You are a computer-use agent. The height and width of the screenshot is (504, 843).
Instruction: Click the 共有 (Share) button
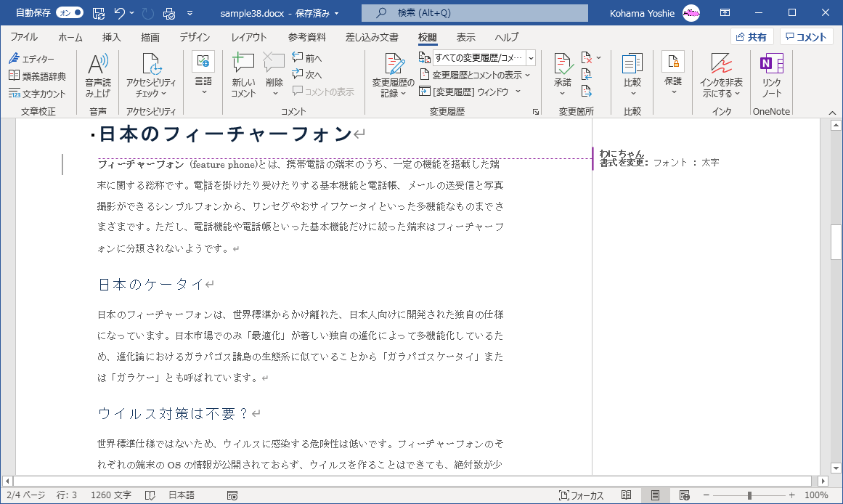click(x=751, y=38)
